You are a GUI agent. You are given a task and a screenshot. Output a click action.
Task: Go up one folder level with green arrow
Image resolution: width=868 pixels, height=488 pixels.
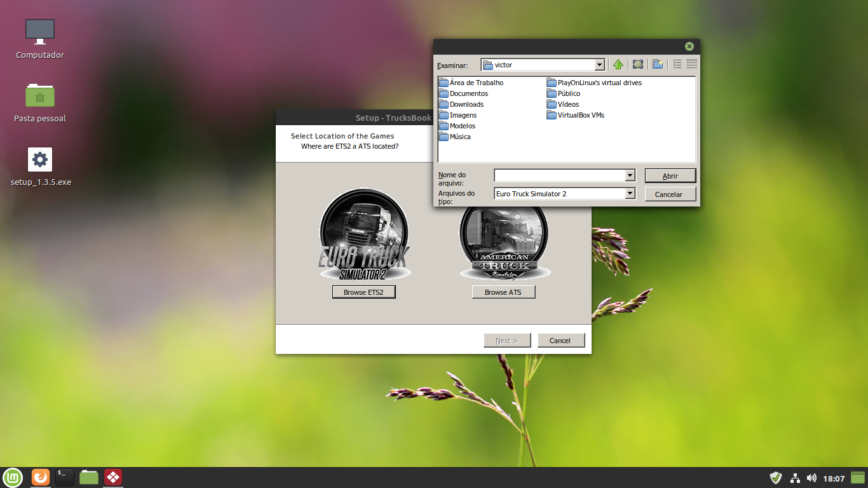(x=618, y=64)
